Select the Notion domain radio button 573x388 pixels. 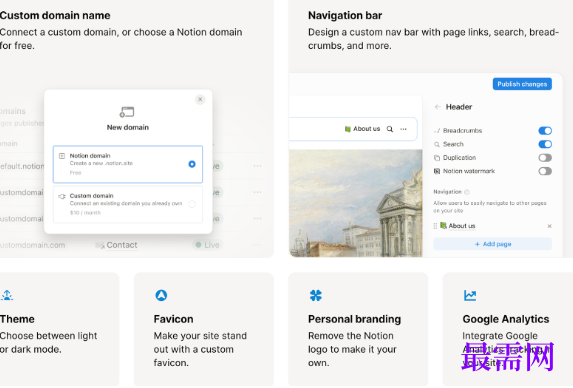pos(192,164)
